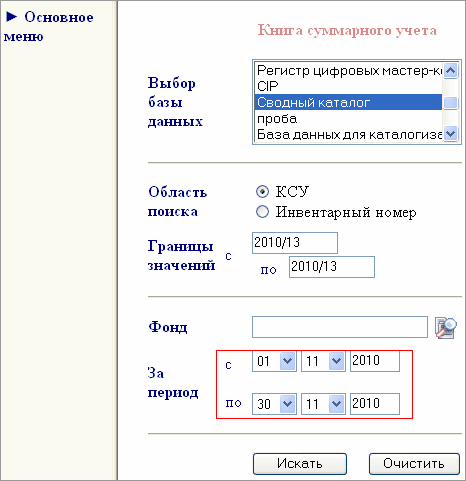Focus the empty Фонд input field
The width and height of the screenshot is (466, 481).
340,327
